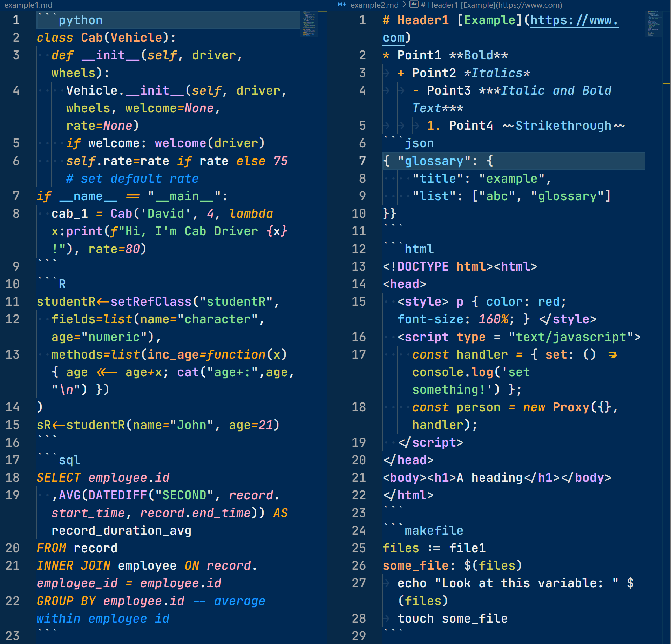Click the 'INNER JOIN employee ON' text
Viewport: 671px width, 644px height.
tap(118, 565)
